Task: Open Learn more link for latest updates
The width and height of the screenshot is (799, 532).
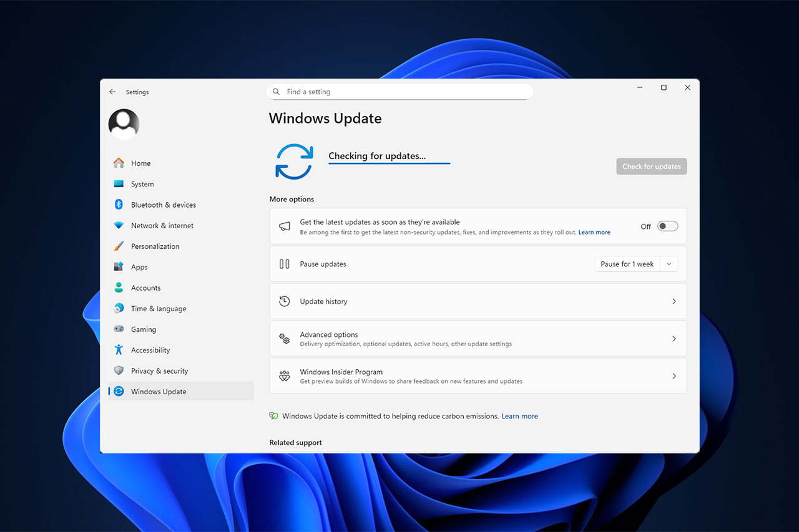Action: 594,232
